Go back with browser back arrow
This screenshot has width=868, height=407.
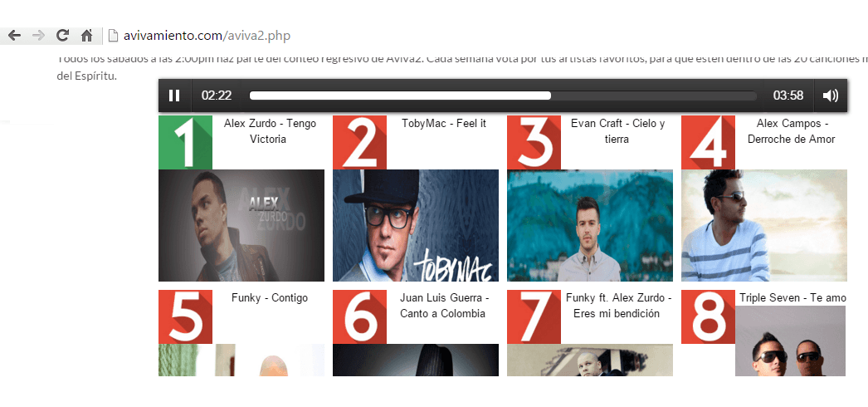(x=14, y=36)
